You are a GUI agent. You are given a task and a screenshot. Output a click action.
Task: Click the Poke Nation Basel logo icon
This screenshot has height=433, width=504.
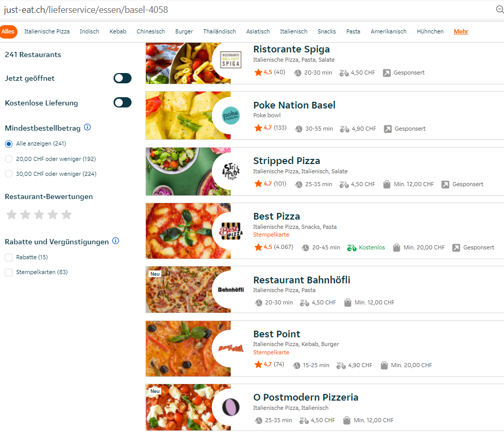pyautogui.click(x=230, y=116)
